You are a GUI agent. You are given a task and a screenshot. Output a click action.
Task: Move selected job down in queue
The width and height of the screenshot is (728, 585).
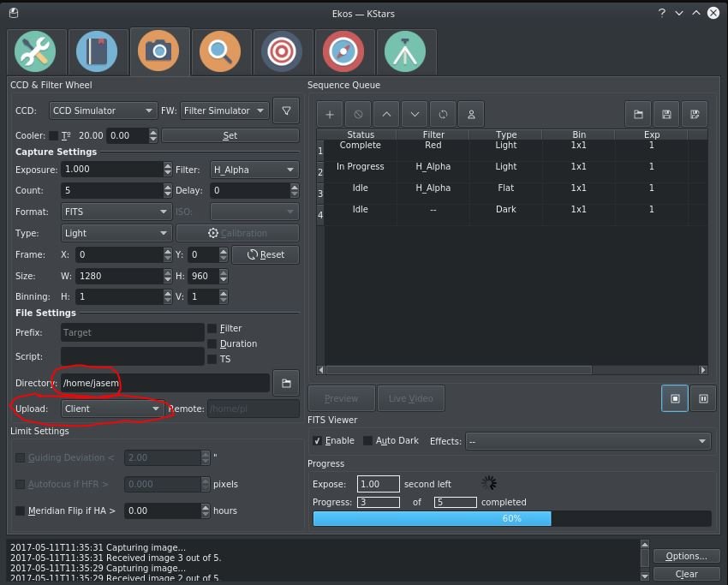[415, 114]
